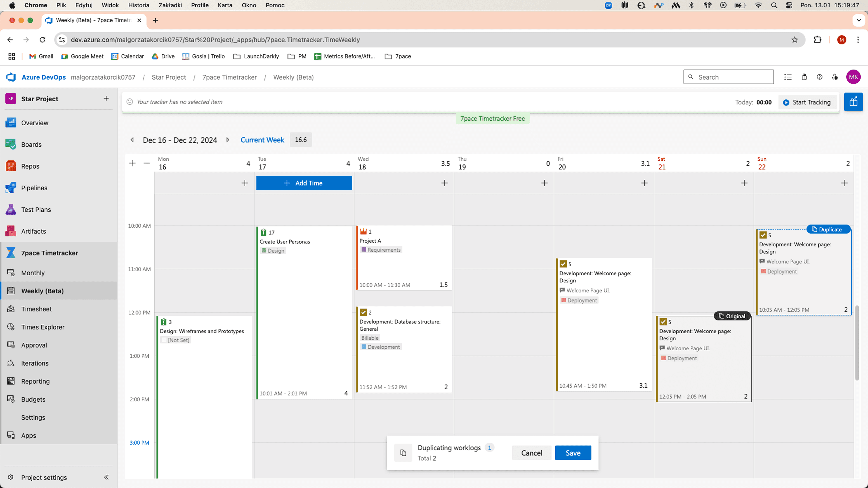Add time entry on Thursday 19
The image size is (868, 488).
coord(544,183)
